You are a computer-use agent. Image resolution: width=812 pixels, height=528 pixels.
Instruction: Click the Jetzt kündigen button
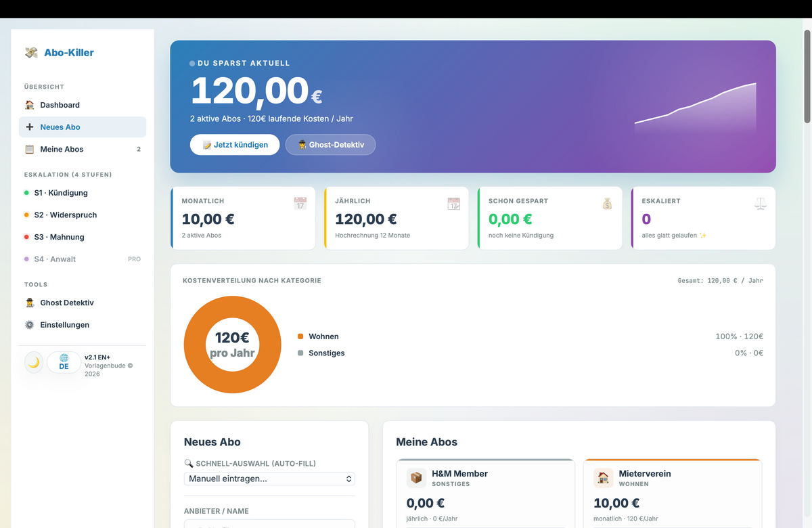(x=235, y=145)
